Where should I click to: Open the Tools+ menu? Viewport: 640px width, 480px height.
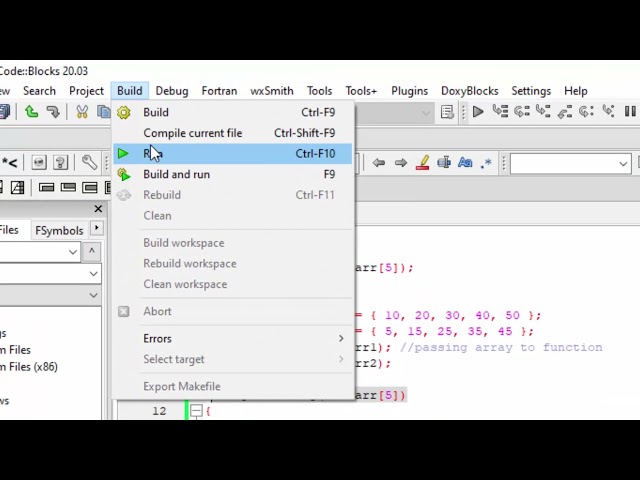361,91
